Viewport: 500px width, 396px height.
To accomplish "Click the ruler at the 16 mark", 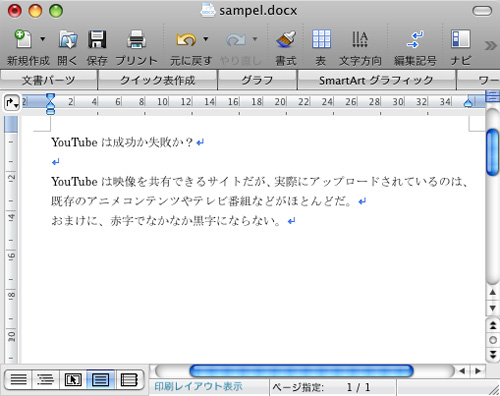I will 233,102.
